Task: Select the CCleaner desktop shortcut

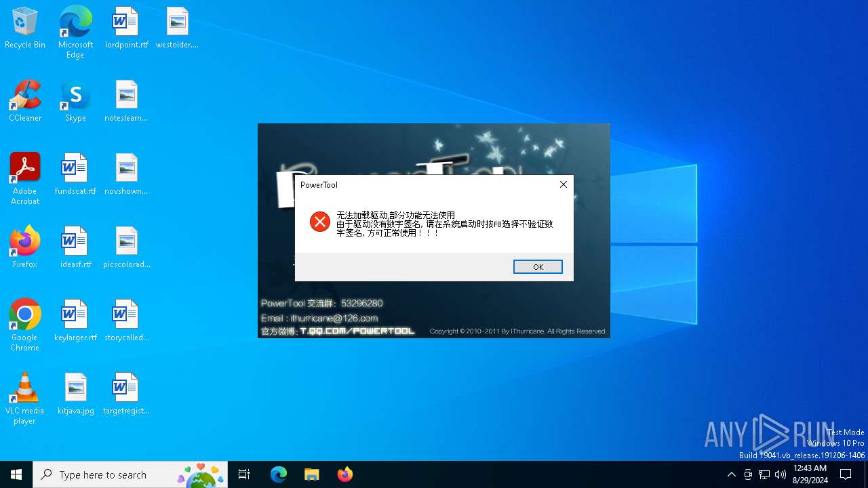Action: 25,101
